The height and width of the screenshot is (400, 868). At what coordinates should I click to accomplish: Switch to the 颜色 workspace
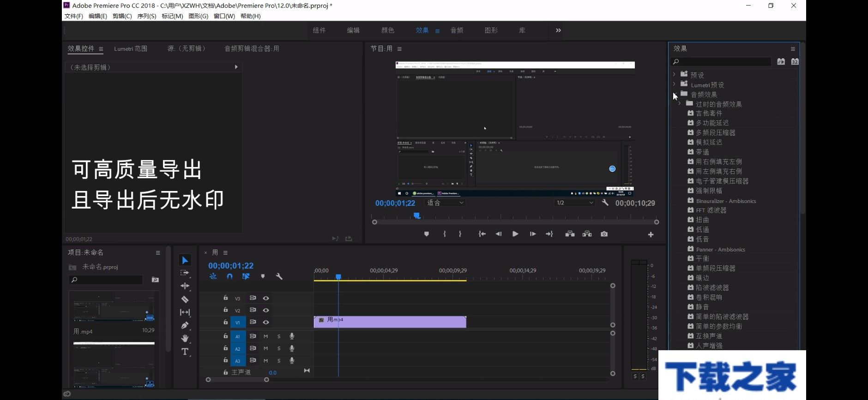[x=388, y=30]
